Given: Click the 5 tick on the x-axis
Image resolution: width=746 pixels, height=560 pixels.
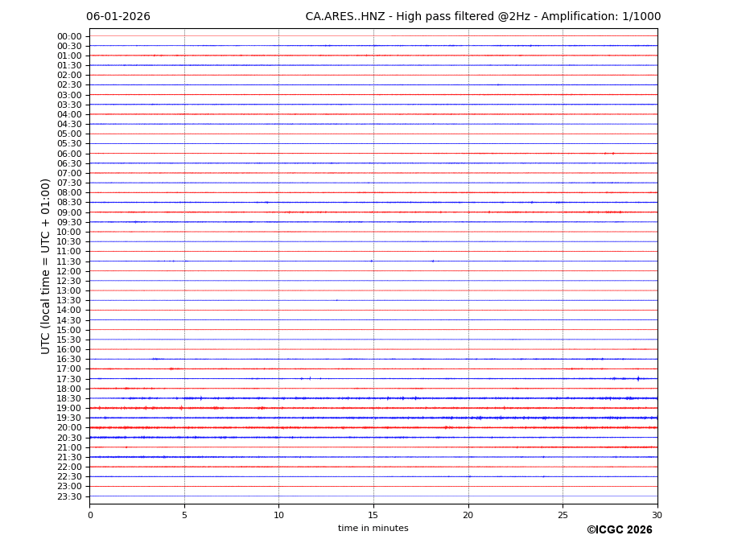Looking at the screenshot, I should click(x=184, y=515).
